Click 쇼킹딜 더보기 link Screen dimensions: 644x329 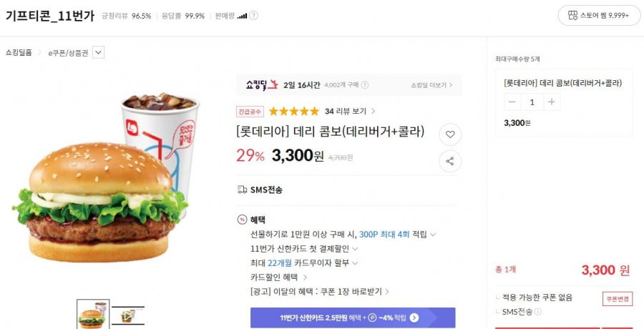431,85
